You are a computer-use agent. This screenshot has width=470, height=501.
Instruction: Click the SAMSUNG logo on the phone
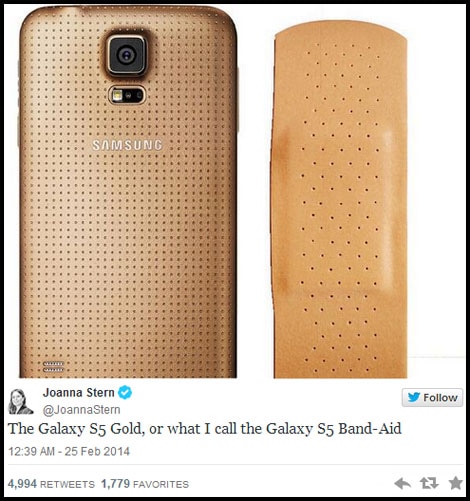pyautogui.click(x=127, y=145)
